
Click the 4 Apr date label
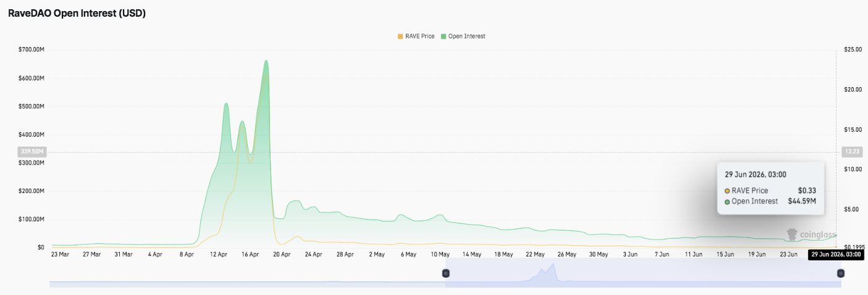click(x=155, y=254)
